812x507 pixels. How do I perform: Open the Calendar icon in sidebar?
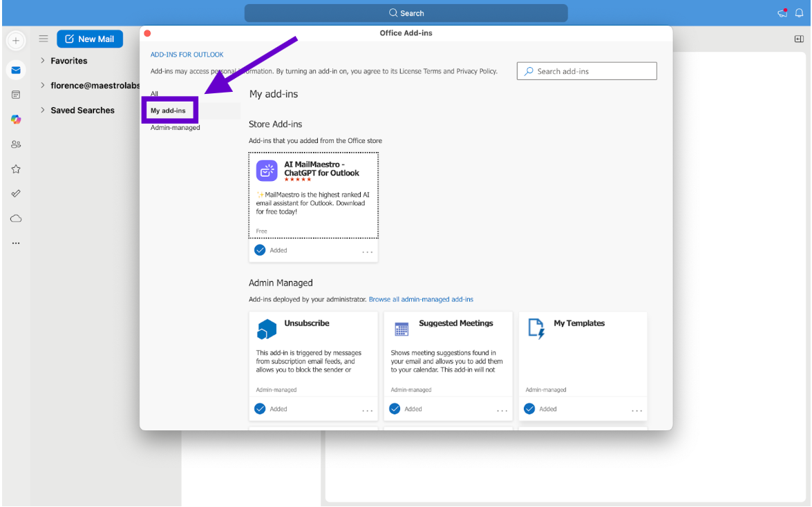pyautogui.click(x=16, y=95)
